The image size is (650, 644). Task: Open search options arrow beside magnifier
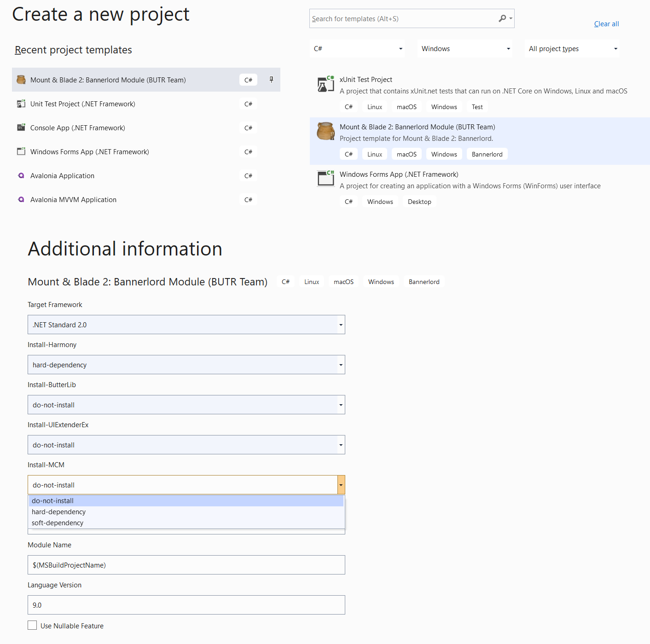point(511,18)
